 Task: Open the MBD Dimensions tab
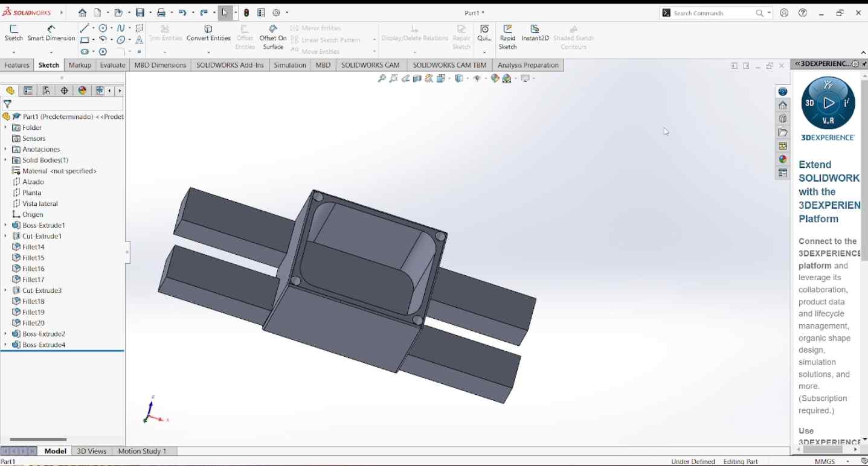[160, 65]
